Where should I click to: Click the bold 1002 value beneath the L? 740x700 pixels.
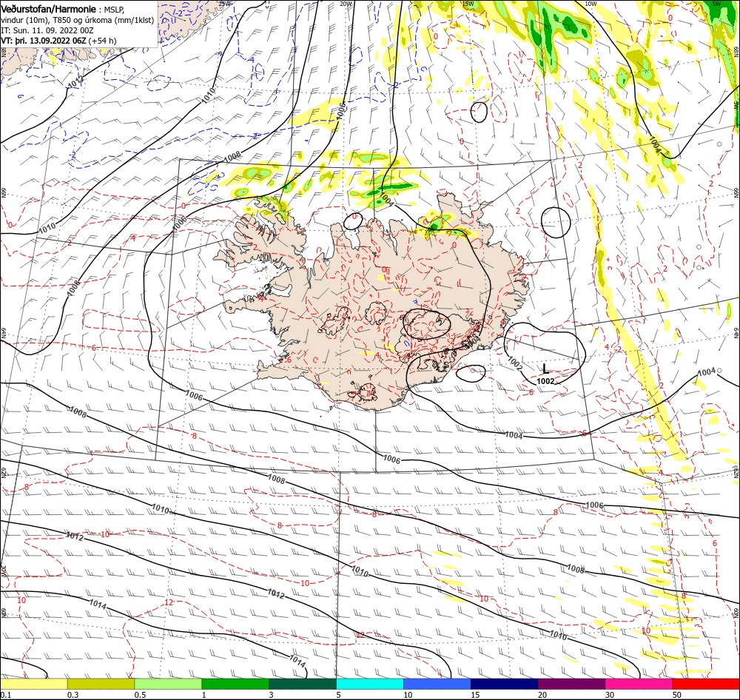[545, 381]
